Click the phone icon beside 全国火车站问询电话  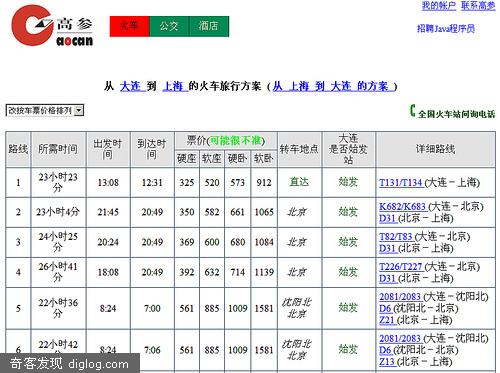click(413, 111)
